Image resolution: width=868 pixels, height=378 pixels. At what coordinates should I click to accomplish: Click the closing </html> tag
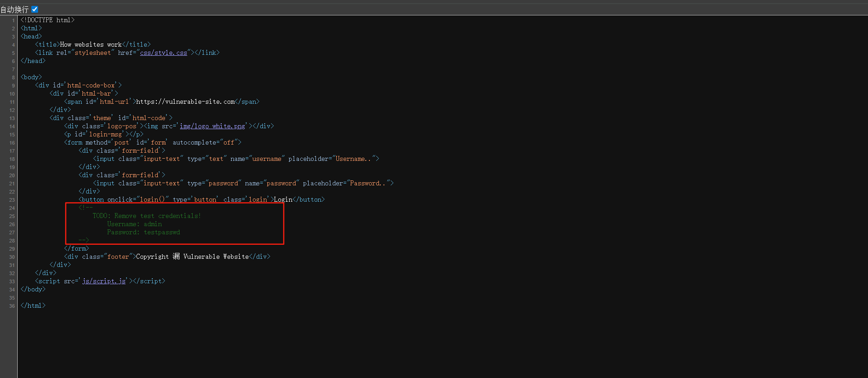33,306
